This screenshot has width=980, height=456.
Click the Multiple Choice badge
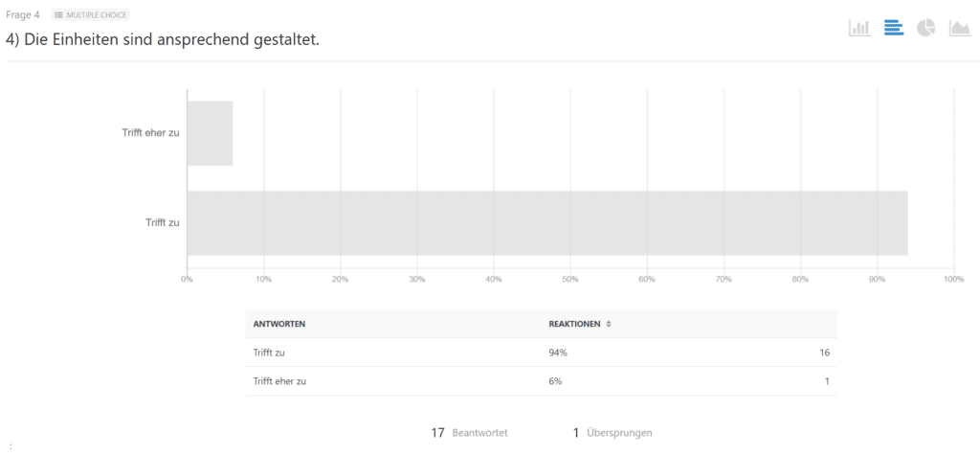point(91,15)
